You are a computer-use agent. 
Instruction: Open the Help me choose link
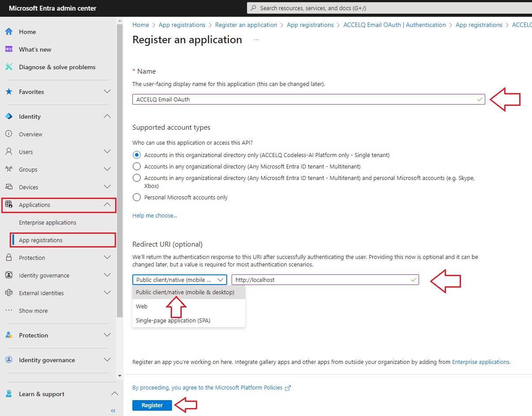tap(154, 215)
